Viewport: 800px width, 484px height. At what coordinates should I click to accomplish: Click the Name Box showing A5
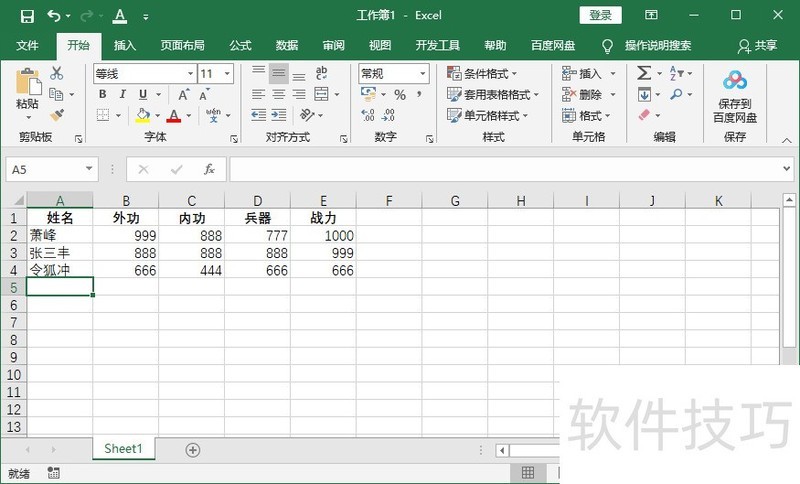click(52, 169)
